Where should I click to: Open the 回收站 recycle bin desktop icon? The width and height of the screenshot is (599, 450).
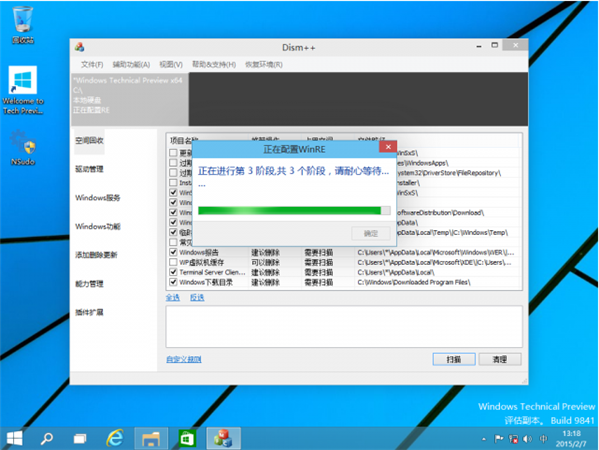pyautogui.click(x=23, y=25)
